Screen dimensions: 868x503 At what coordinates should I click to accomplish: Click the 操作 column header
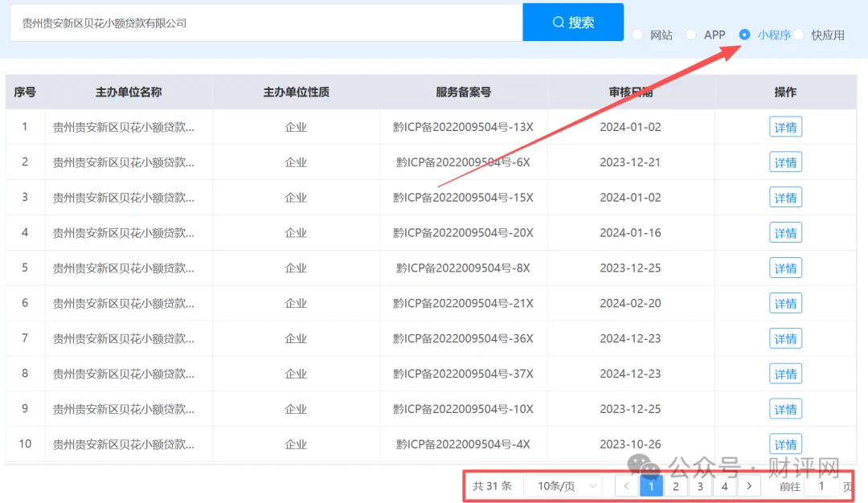pos(785,92)
